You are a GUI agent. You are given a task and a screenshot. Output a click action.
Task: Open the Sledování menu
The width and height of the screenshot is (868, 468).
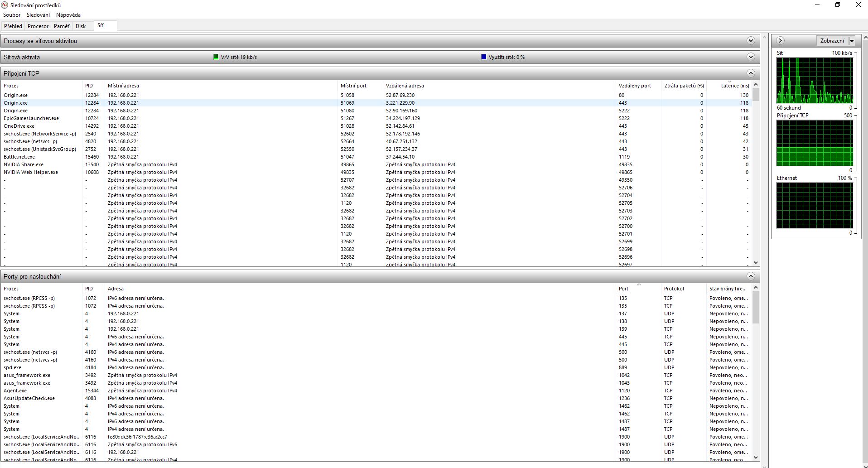pyautogui.click(x=38, y=15)
